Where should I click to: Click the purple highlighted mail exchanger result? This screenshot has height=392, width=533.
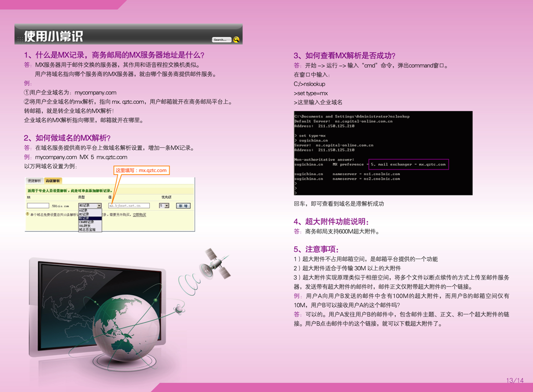[x=408, y=164]
